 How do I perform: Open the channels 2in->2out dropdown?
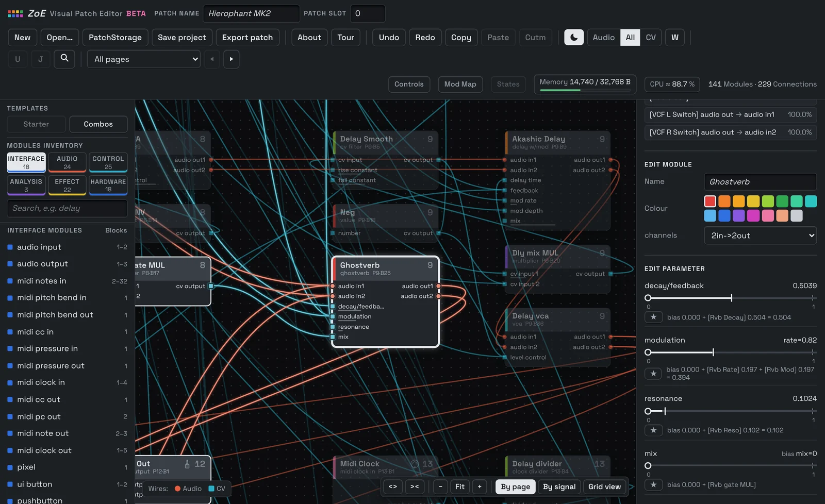760,236
